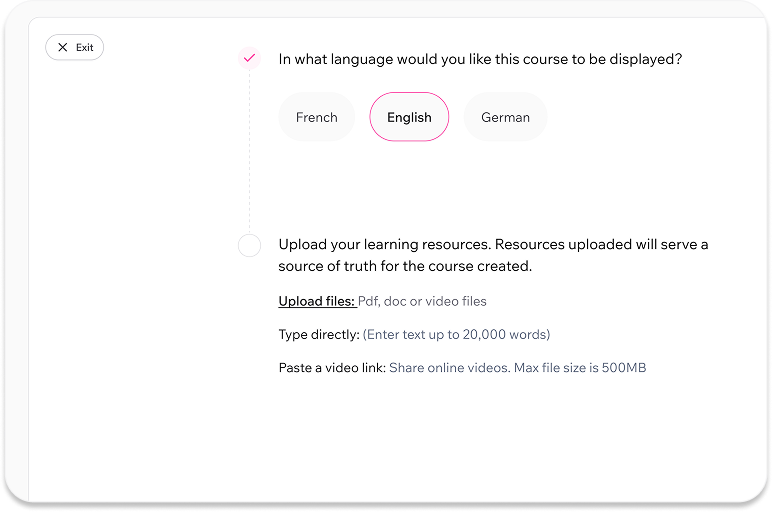Click the 'Paste a video link:' label
The height and width of the screenshot is (512, 773).
click(x=332, y=368)
